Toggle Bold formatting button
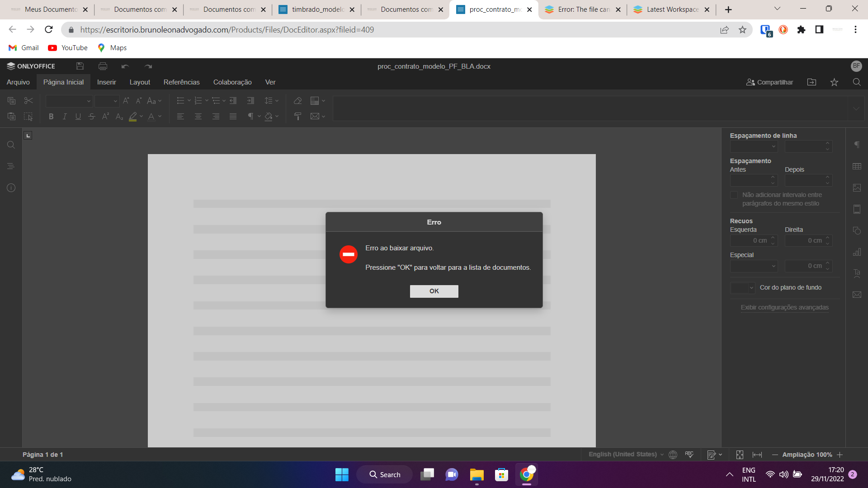Image resolution: width=868 pixels, height=488 pixels. (51, 117)
